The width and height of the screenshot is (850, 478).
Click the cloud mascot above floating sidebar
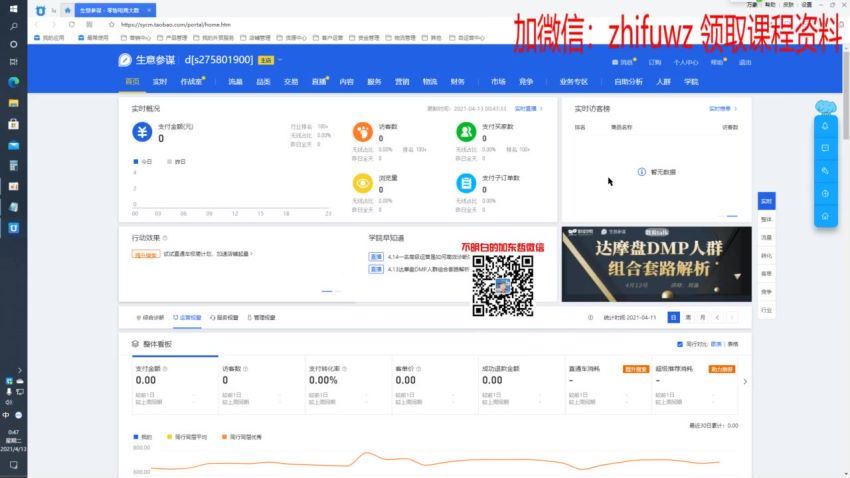point(826,107)
